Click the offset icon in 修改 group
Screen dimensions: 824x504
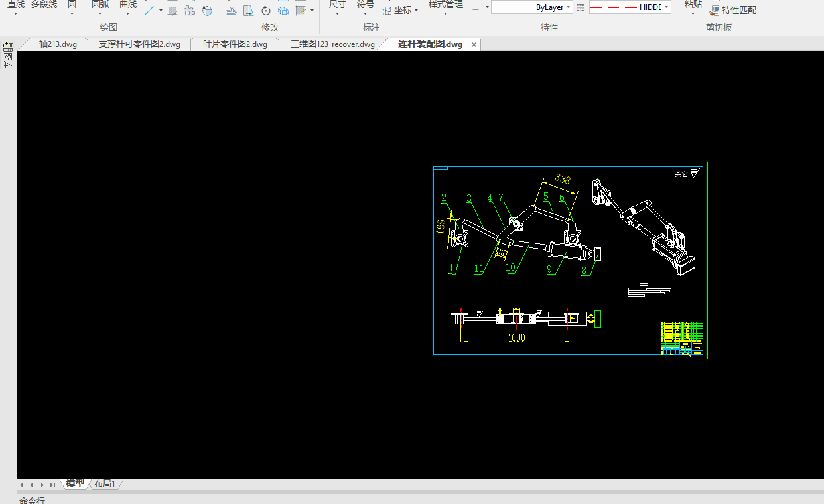232,10
